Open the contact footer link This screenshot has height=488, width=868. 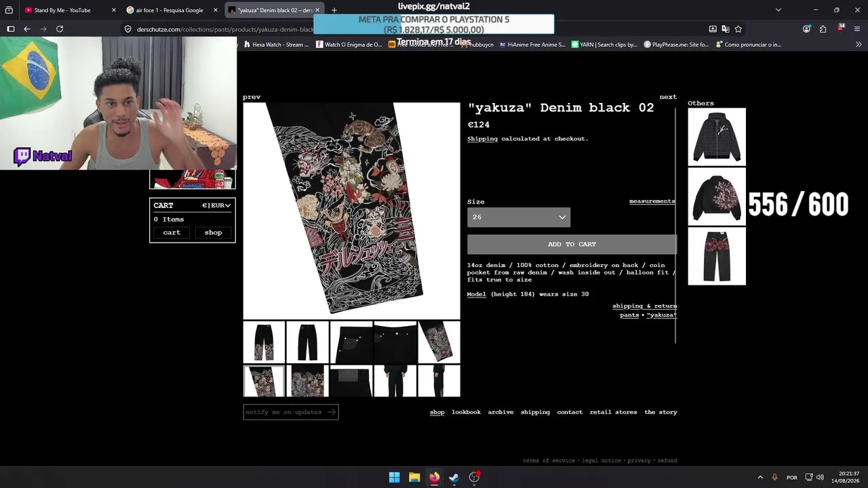570,412
